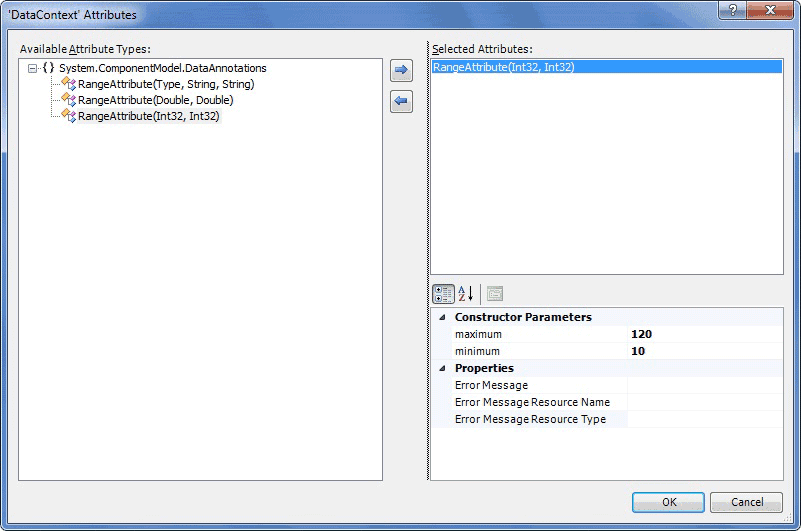Click the OK button
Screen dimensions: 801x531
click(x=668, y=502)
